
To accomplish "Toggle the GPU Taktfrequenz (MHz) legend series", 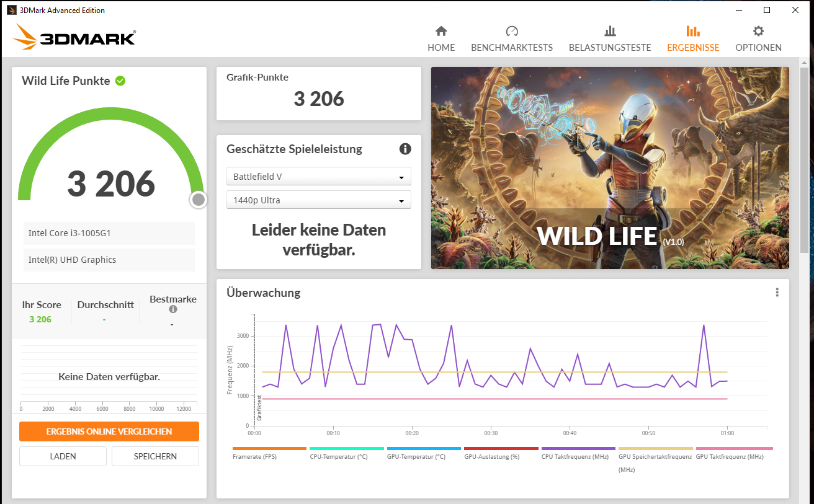I will pos(735,453).
